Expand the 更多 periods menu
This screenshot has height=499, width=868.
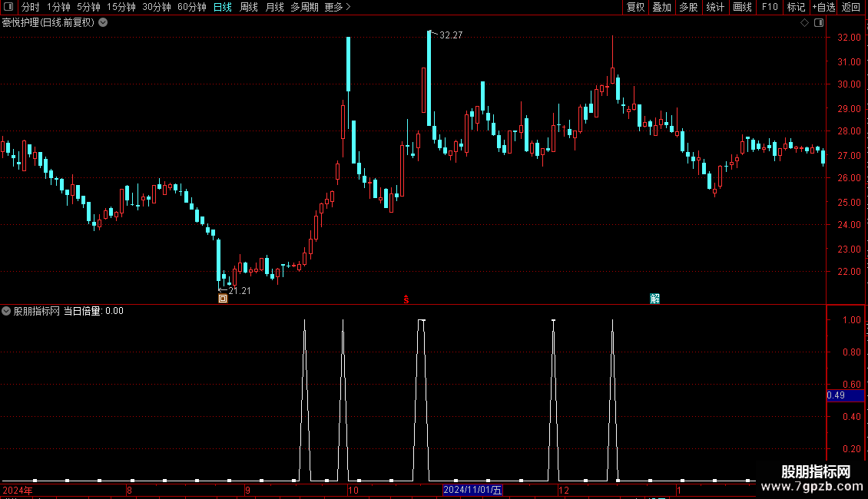pos(338,7)
